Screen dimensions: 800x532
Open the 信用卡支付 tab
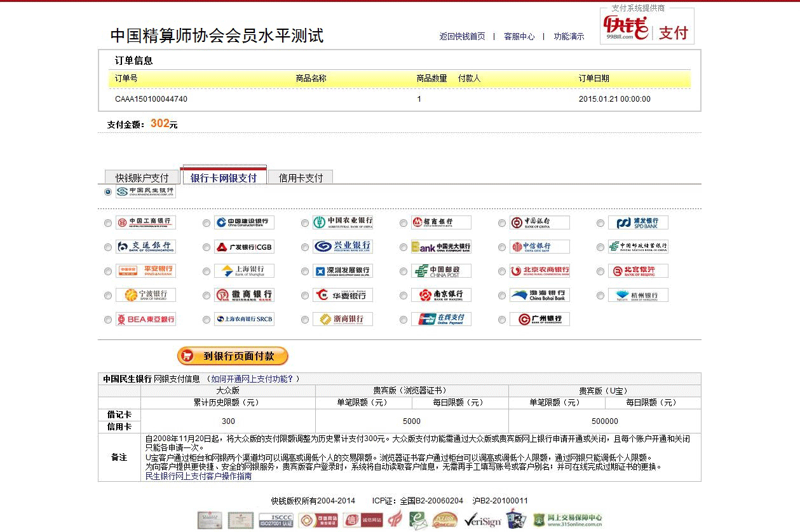(301, 178)
